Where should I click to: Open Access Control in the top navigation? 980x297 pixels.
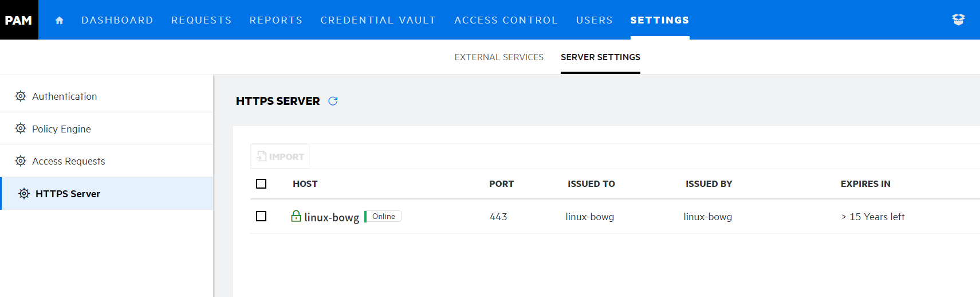tap(506, 20)
